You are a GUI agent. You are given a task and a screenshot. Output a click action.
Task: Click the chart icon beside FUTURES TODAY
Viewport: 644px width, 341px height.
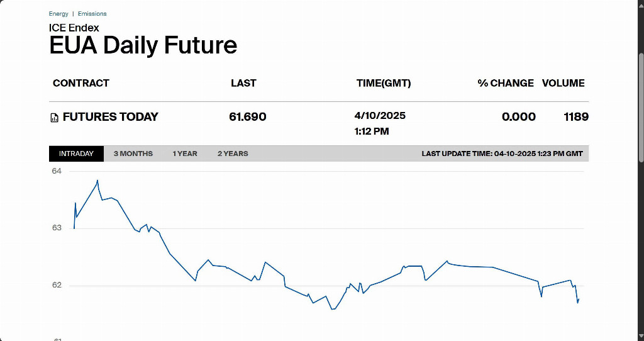tap(54, 118)
